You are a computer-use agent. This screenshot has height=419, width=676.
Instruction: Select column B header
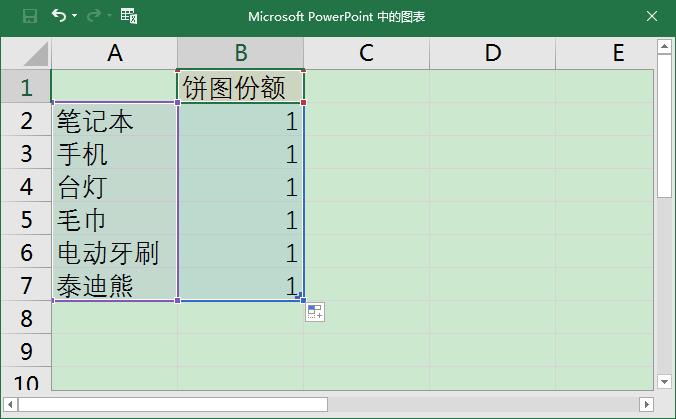coord(241,53)
